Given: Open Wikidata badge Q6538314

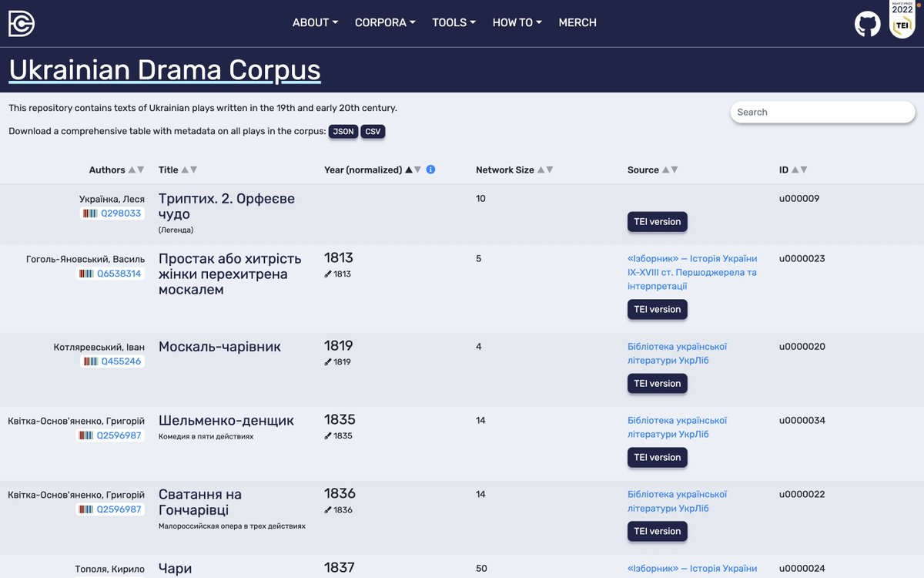Looking at the screenshot, I should point(110,274).
